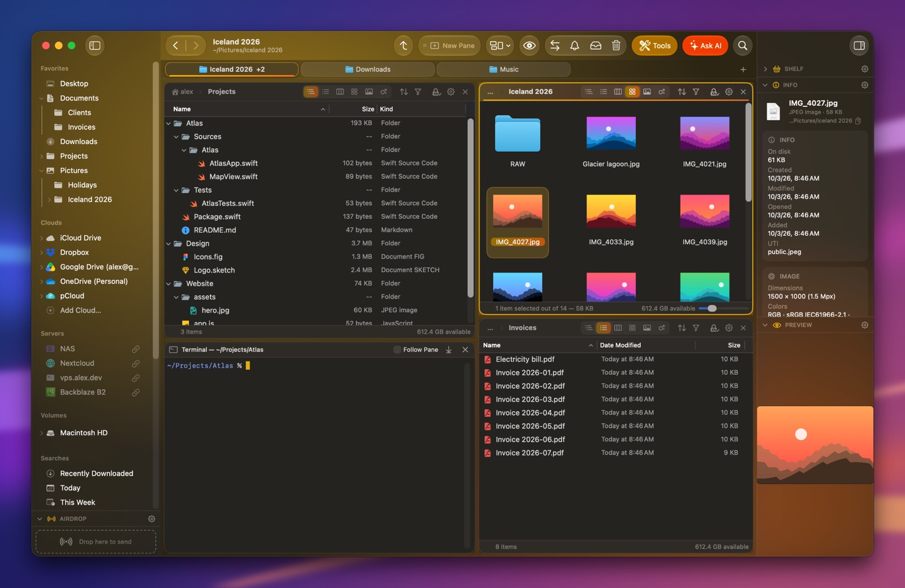The image size is (905, 588).
Task: Switch Projects pane to gallery image view
Action: tap(369, 92)
